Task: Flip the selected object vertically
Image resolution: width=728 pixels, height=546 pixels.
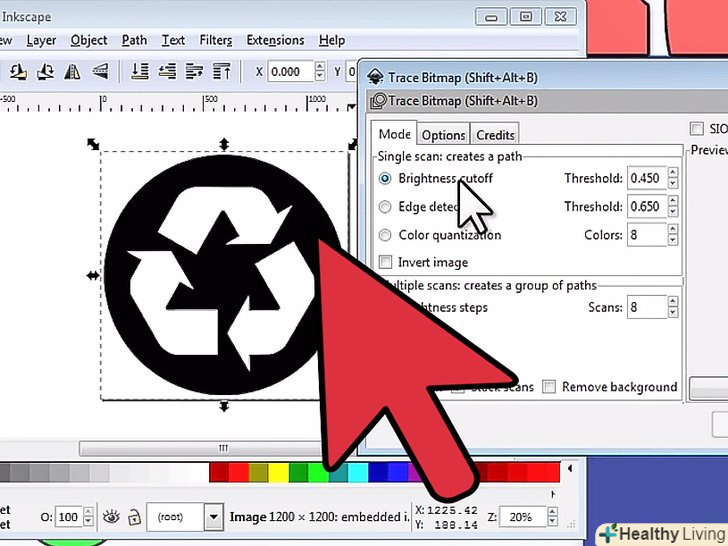Action: point(99,72)
